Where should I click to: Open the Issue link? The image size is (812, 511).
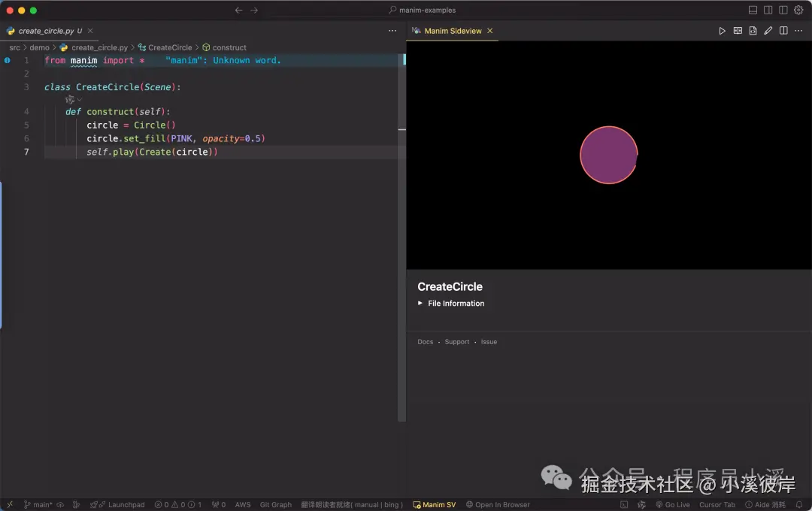[489, 342]
